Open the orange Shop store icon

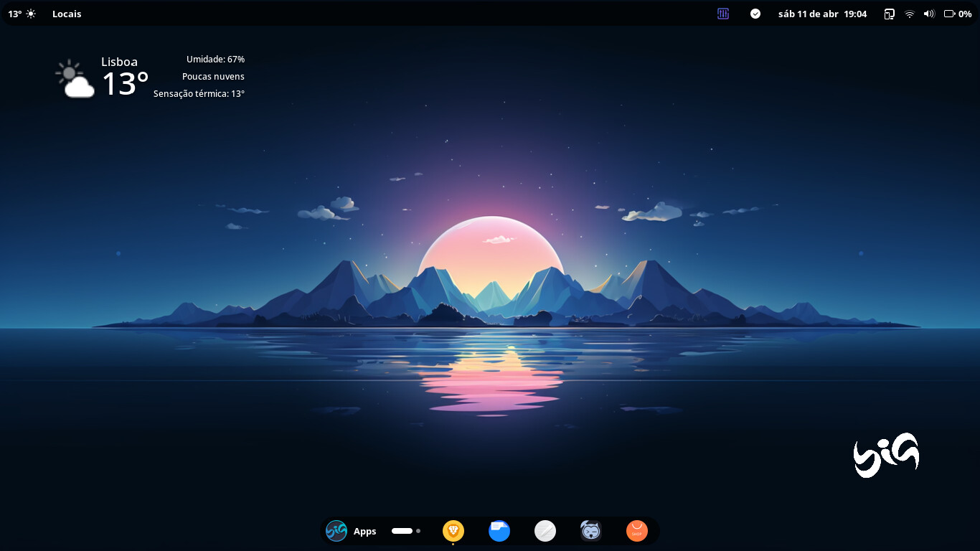(637, 531)
